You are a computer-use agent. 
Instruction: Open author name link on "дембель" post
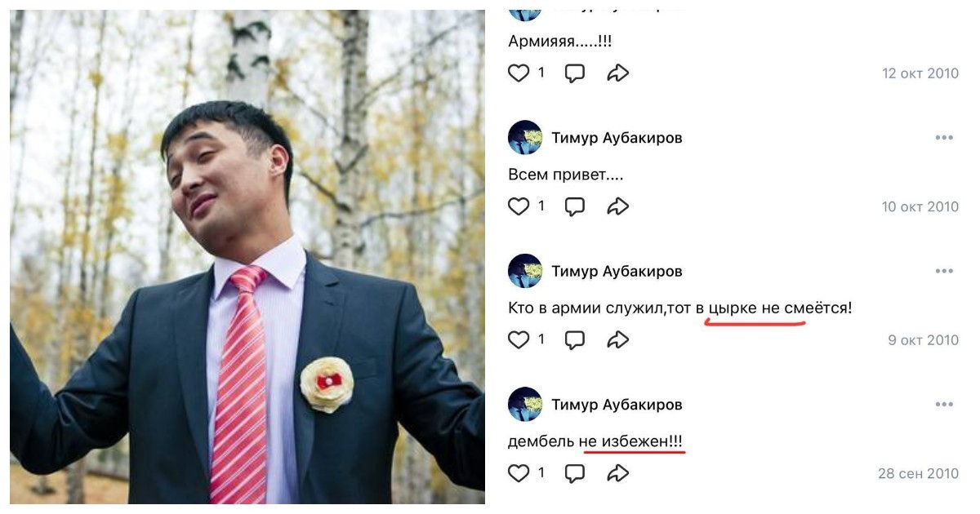coord(617,405)
